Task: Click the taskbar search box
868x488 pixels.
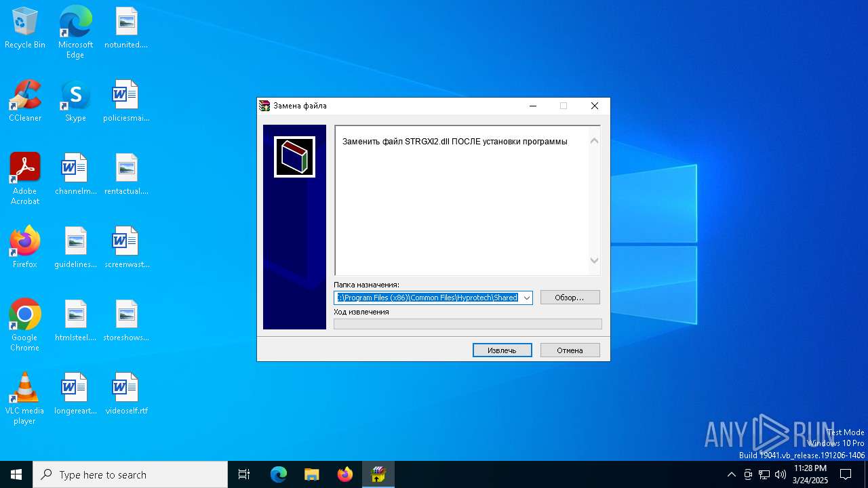Action: (x=130, y=474)
